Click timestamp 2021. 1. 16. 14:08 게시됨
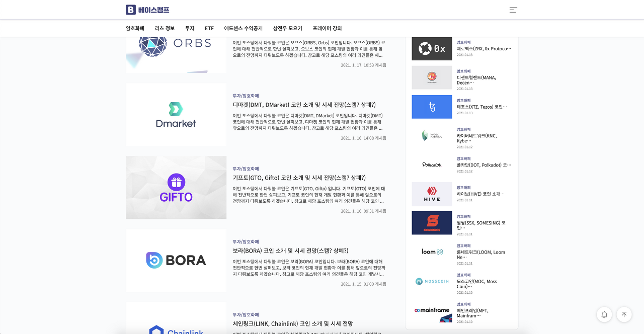The height and width of the screenshot is (334, 644). click(x=364, y=138)
